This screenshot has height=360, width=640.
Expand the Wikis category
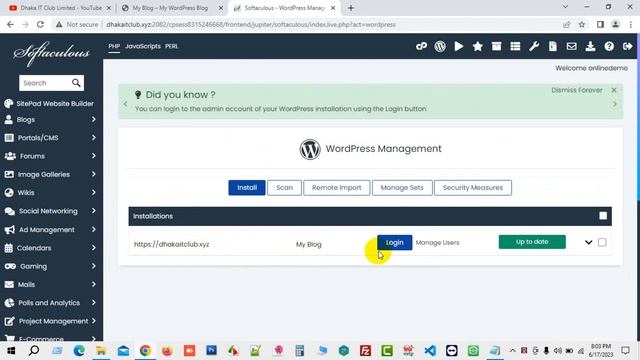click(x=93, y=192)
